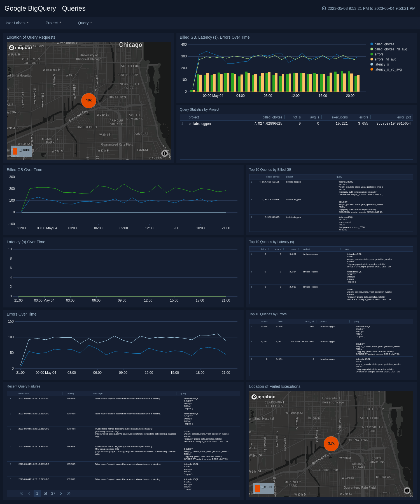Image resolution: width=420 pixels, height=504 pixels.
Task: Click the Mapbox logo in Query Requests map
Action: tap(21, 48)
